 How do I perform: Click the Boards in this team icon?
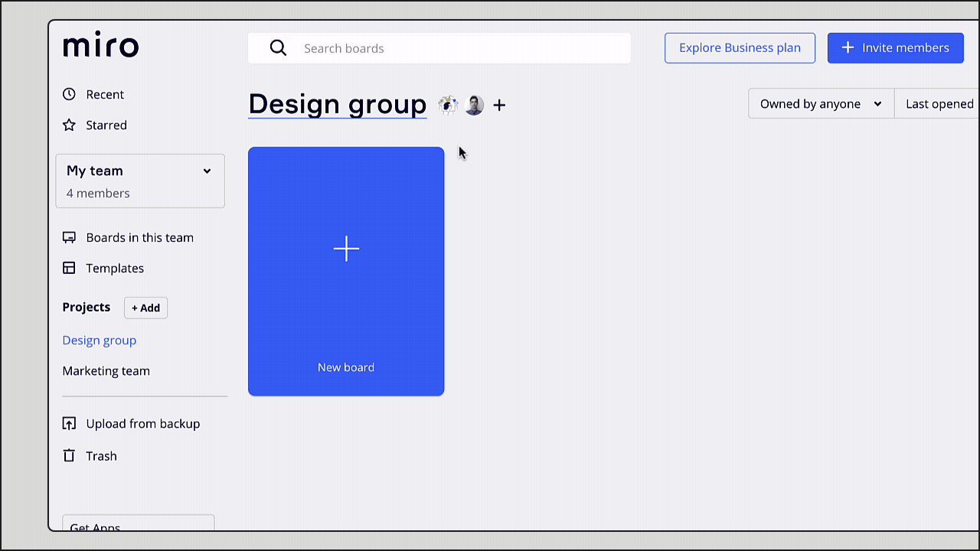(70, 237)
